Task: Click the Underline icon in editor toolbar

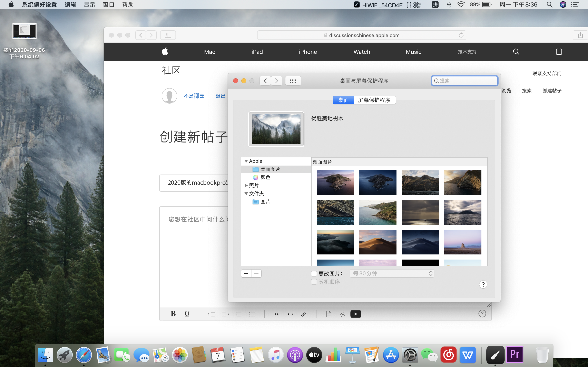Action: [x=187, y=314]
